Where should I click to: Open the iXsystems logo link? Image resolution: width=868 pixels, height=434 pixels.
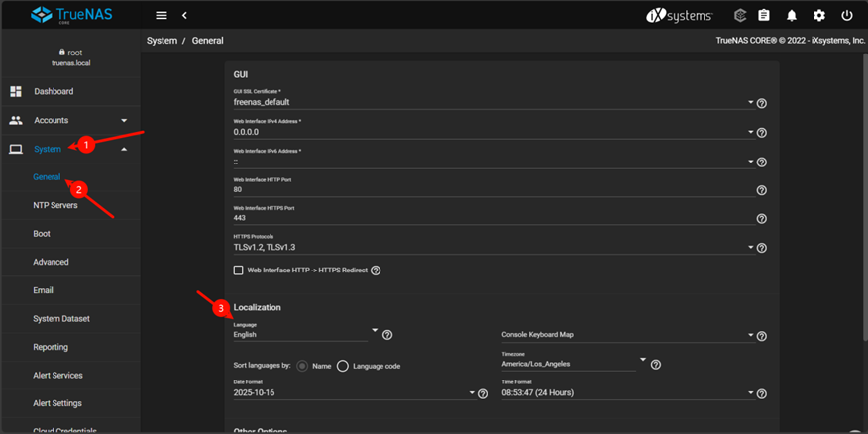pyautogui.click(x=679, y=16)
